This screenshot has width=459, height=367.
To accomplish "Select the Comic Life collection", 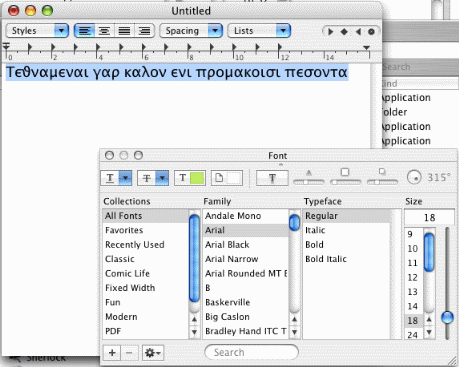I will 146,273.
